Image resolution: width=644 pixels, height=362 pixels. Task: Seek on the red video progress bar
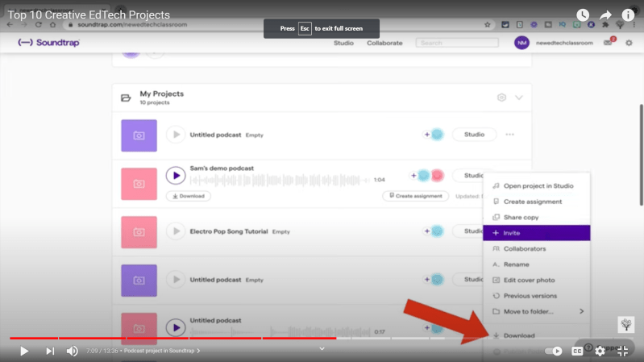pos(161,338)
